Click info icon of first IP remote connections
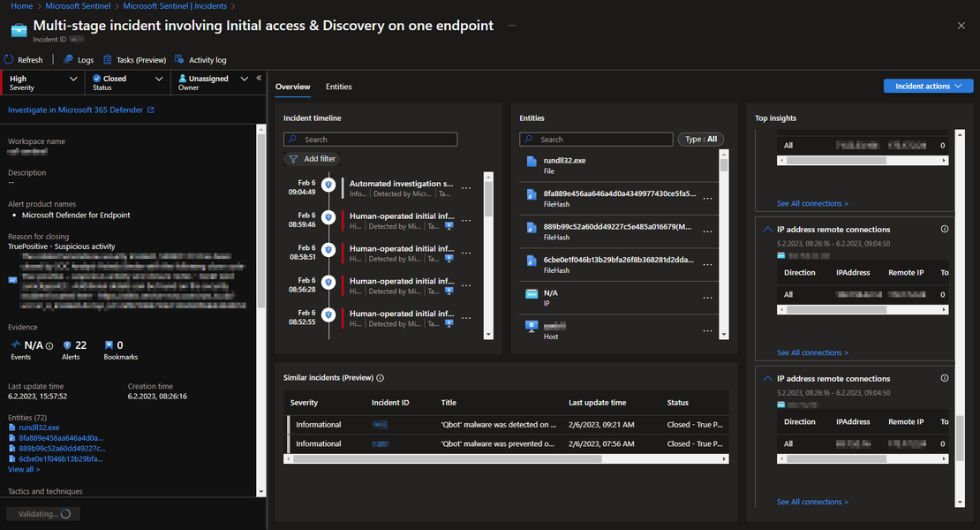 tap(945, 230)
